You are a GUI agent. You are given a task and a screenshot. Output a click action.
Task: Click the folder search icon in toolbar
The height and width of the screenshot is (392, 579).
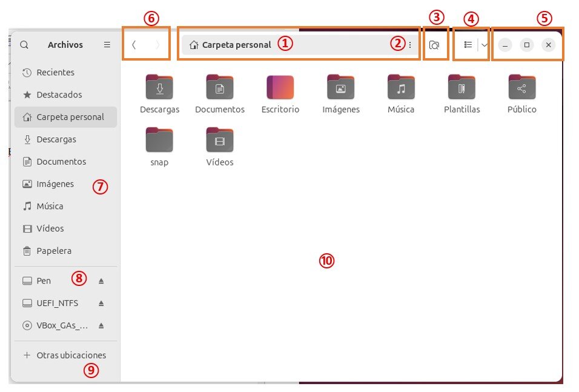click(434, 45)
